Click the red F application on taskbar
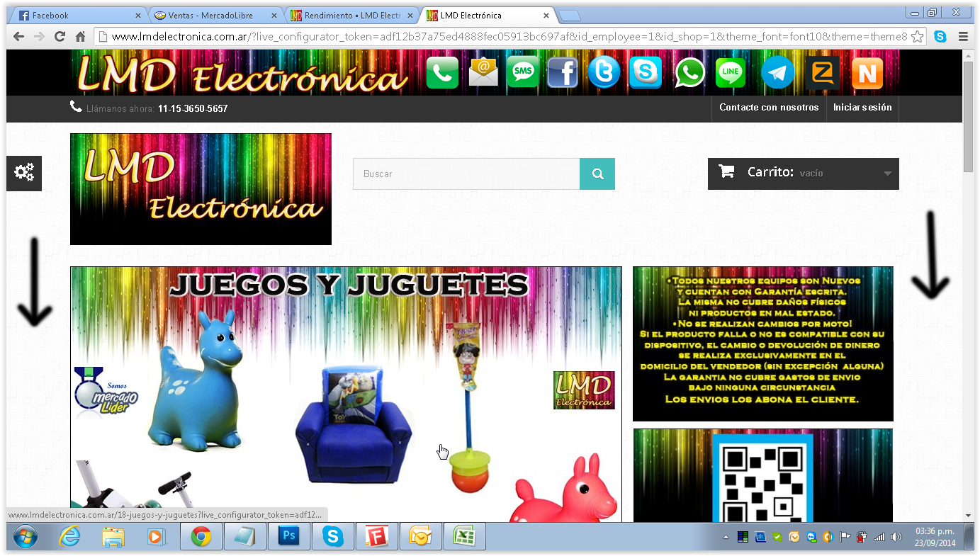Viewport: 980px width, 556px height. [376, 537]
